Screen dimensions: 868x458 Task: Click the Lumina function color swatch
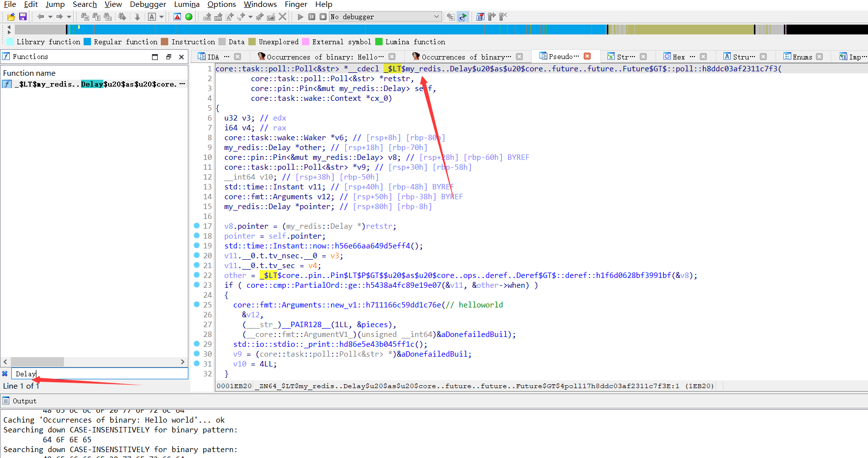[x=379, y=42]
